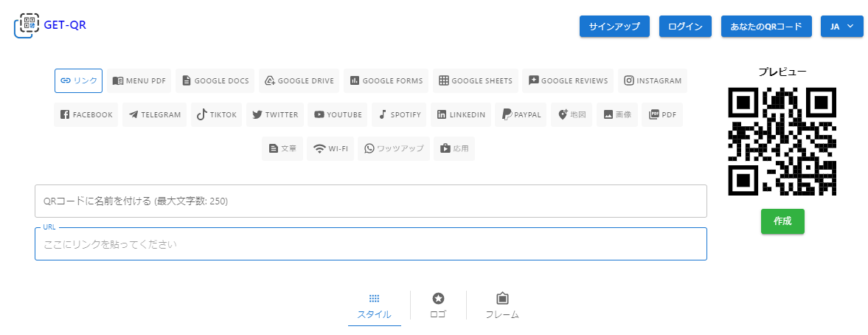This screenshot has height=335, width=868.
Task: Select the Facebook QR type
Action: point(86,114)
